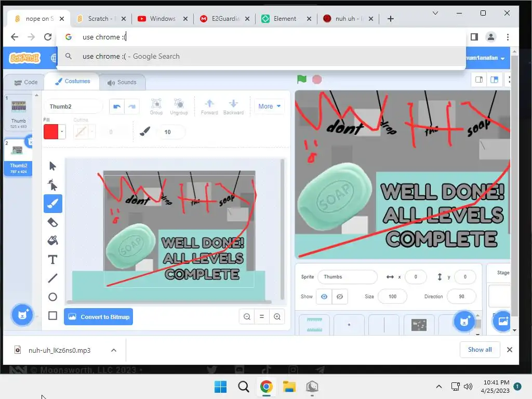Open taskbar Search
532x399 pixels.
[x=243, y=387]
